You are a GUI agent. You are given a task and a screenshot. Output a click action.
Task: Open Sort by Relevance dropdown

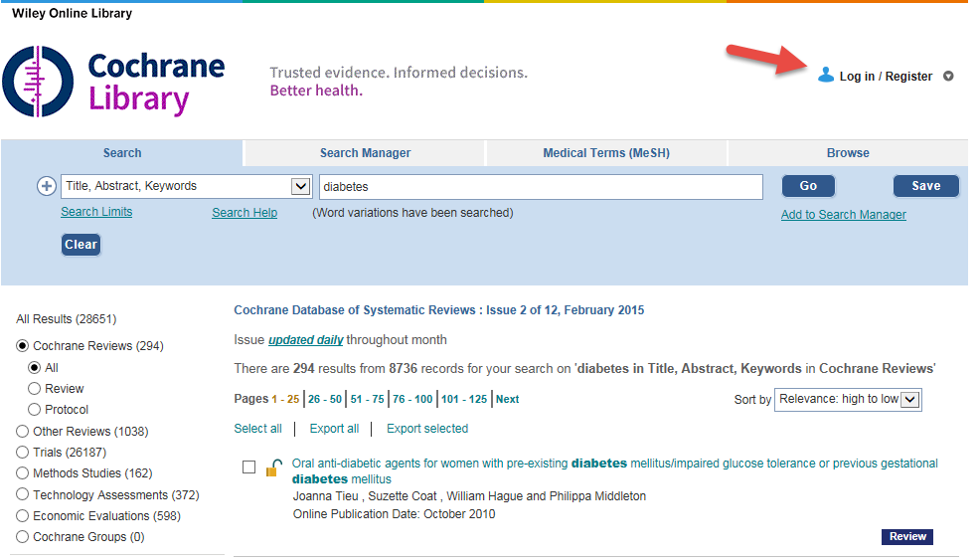click(x=848, y=399)
